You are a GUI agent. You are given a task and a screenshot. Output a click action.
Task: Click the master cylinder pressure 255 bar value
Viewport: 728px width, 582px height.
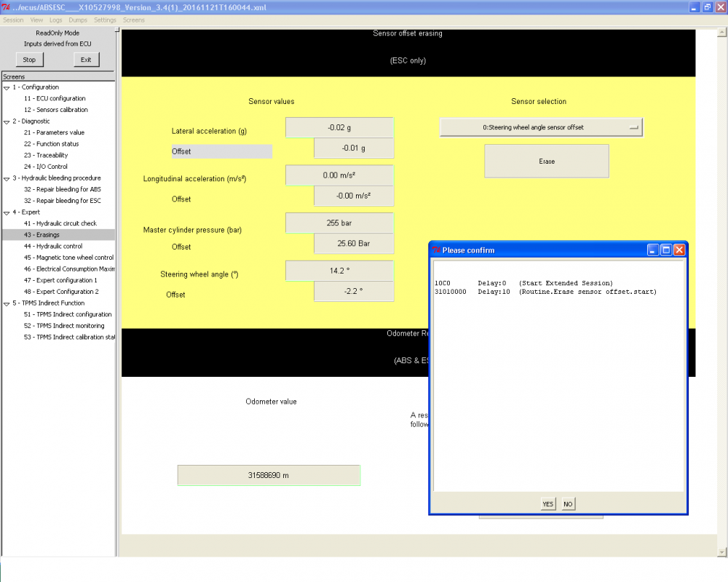pos(339,223)
